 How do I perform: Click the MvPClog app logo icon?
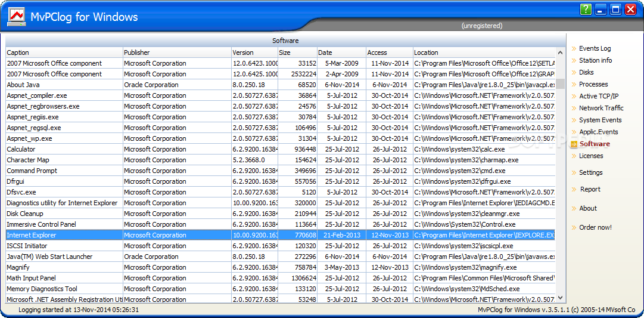click(17, 17)
